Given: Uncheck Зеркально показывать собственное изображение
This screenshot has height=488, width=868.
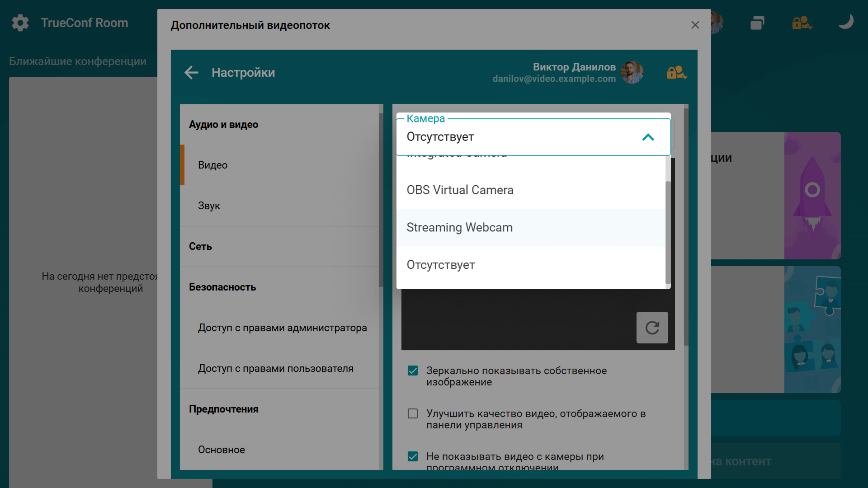Looking at the screenshot, I should [x=413, y=371].
